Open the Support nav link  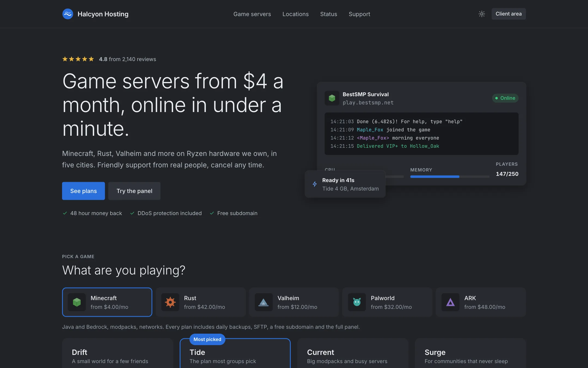click(359, 14)
